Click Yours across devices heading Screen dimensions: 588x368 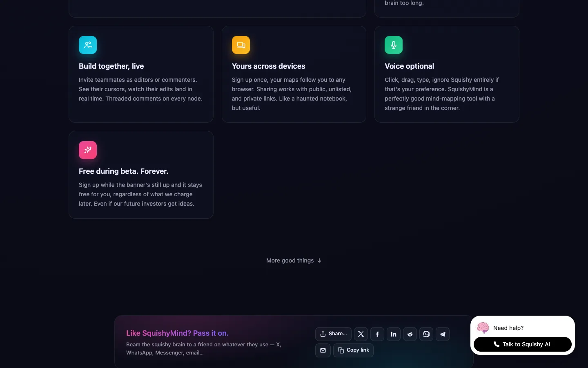click(268, 66)
